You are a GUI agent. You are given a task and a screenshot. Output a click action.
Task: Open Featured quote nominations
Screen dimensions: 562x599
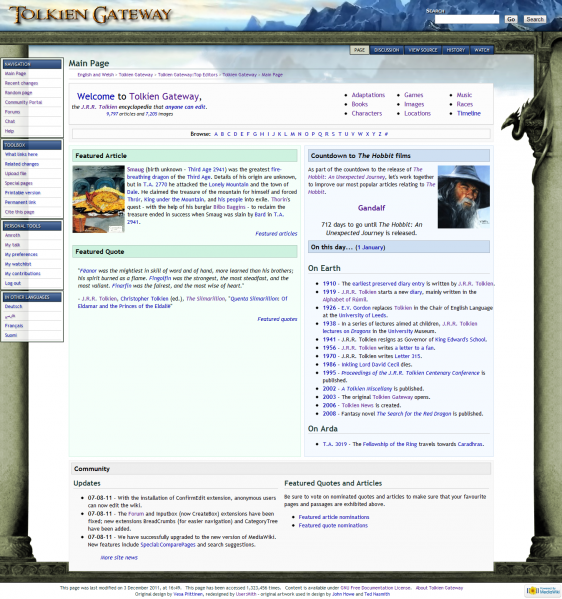pos(333,526)
